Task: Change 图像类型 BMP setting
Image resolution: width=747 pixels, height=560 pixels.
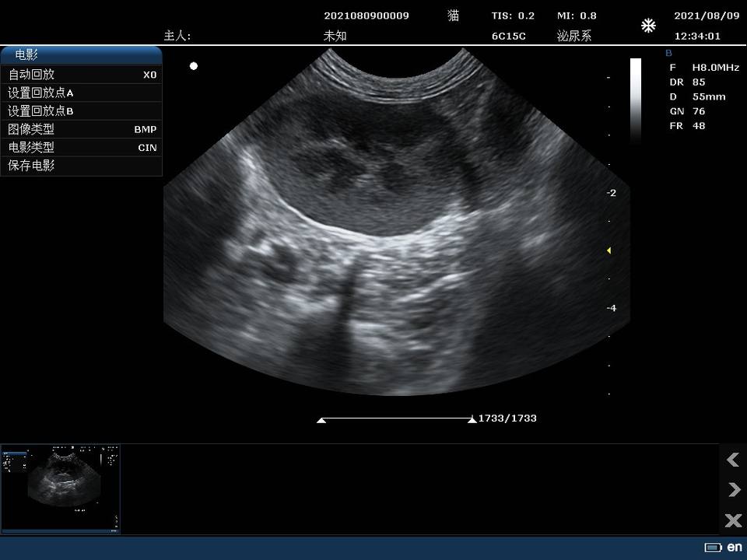Action: tap(82, 129)
